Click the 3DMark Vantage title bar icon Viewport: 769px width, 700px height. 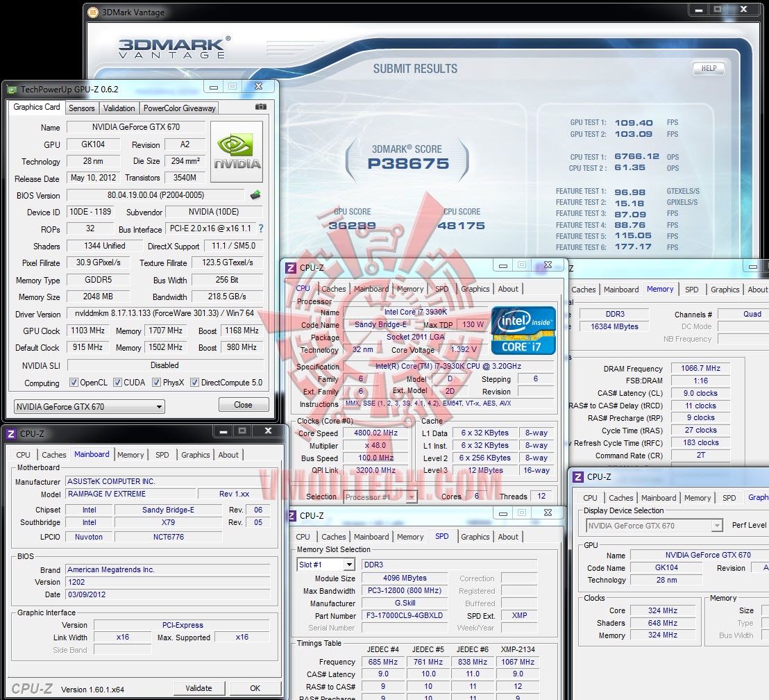click(x=93, y=12)
